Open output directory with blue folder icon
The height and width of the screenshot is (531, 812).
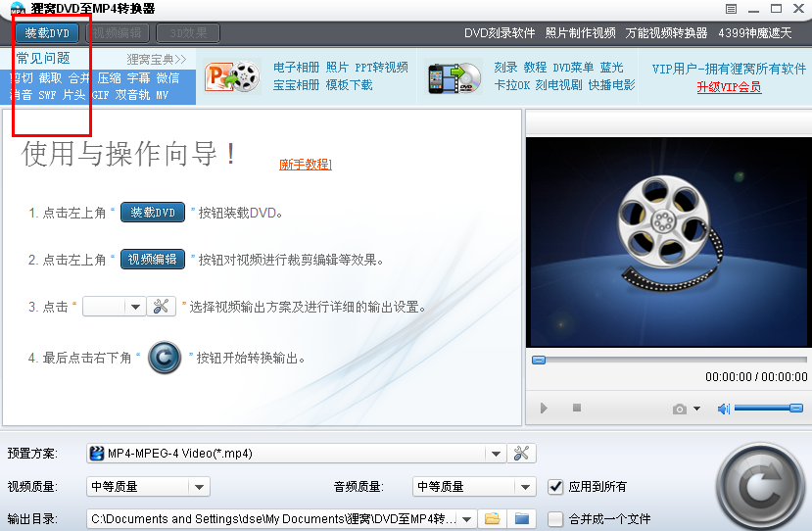coord(522,518)
